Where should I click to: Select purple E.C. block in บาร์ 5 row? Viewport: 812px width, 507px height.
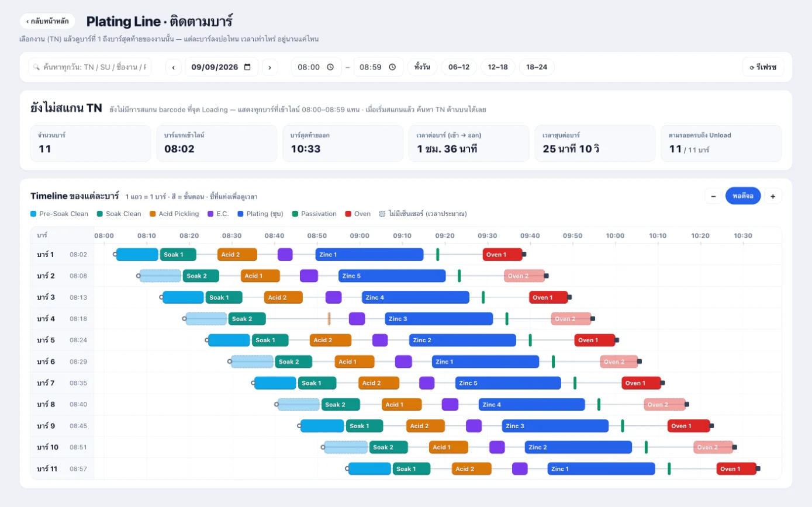(380, 340)
